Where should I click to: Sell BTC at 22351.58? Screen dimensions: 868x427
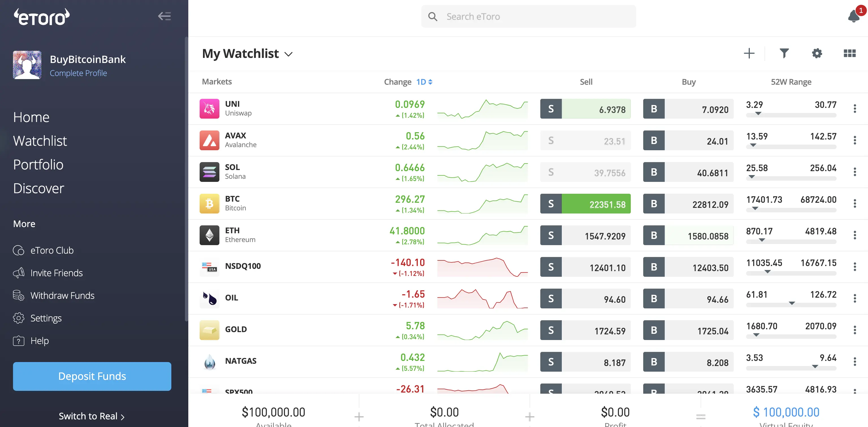click(x=585, y=204)
